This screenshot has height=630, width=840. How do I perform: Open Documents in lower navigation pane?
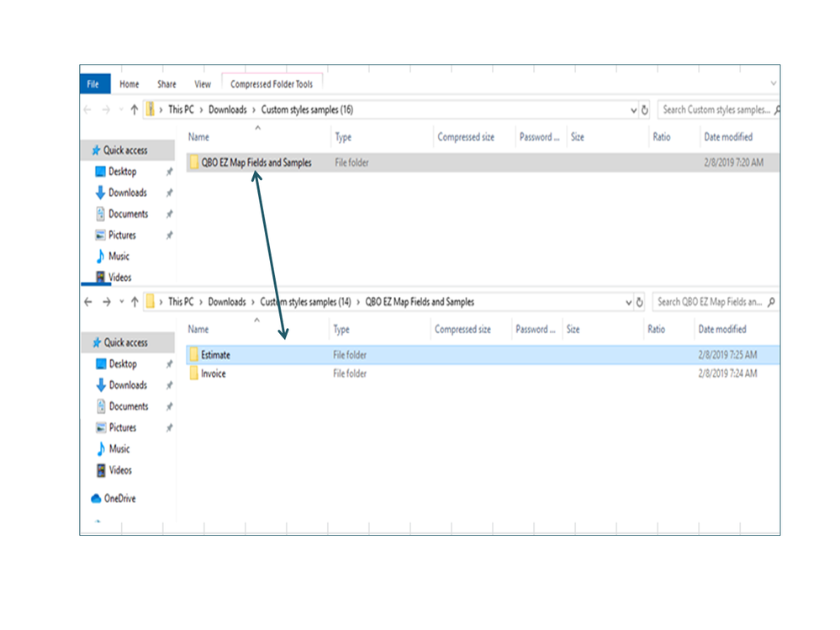click(x=129, y=406)
